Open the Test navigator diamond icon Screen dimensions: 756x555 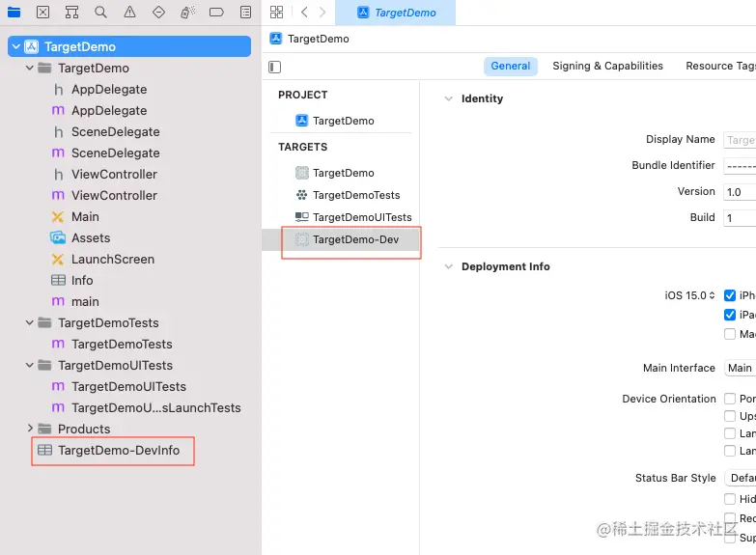[158, 12]
